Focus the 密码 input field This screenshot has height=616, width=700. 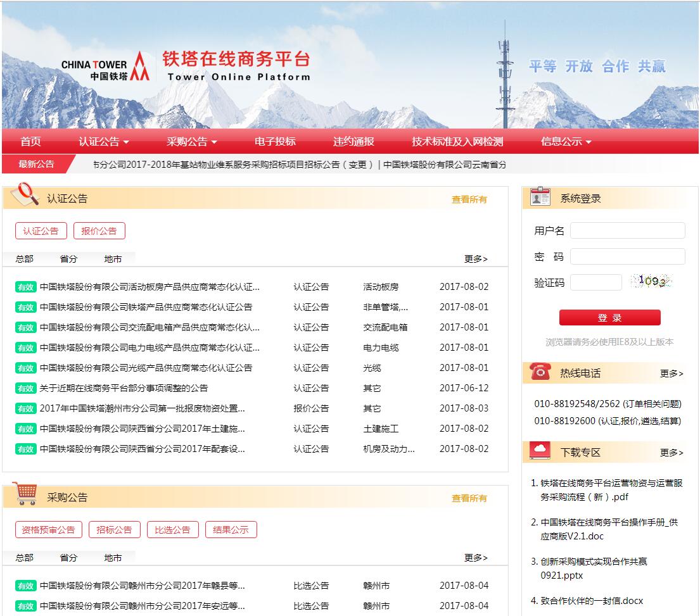point(628,256)
